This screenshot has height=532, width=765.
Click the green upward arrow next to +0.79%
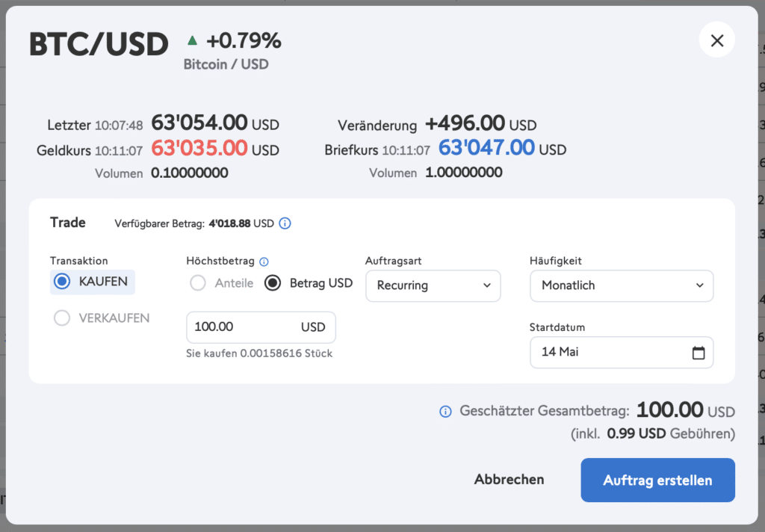[191, 42]
